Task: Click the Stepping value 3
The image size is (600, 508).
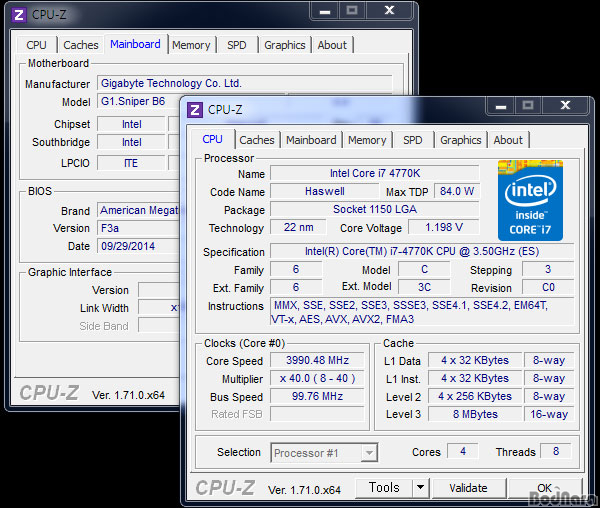Action: [548, 269]
